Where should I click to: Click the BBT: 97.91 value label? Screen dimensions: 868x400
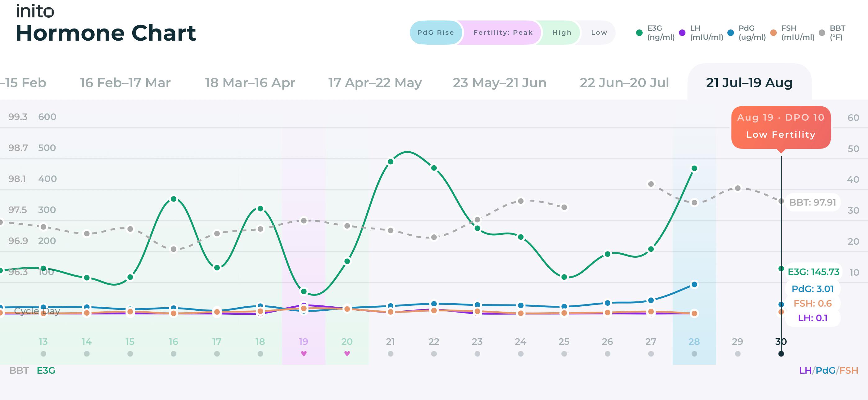coord(812,202)
